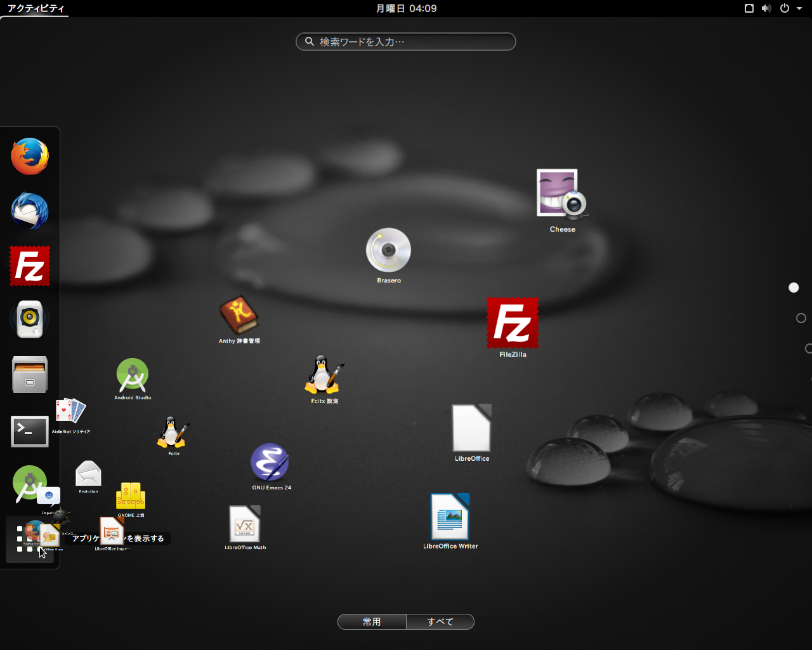This screenshot has width=812, height=650.
Task: Open FileZilla icon in the dock
Action: [x=30, y=266]
